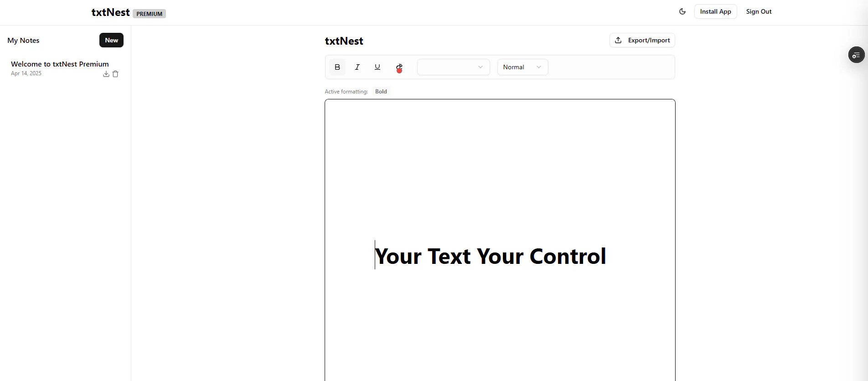The image size is (868, 381).
Task: Toggle bold formatting
Action: click(x=337, y=67)
